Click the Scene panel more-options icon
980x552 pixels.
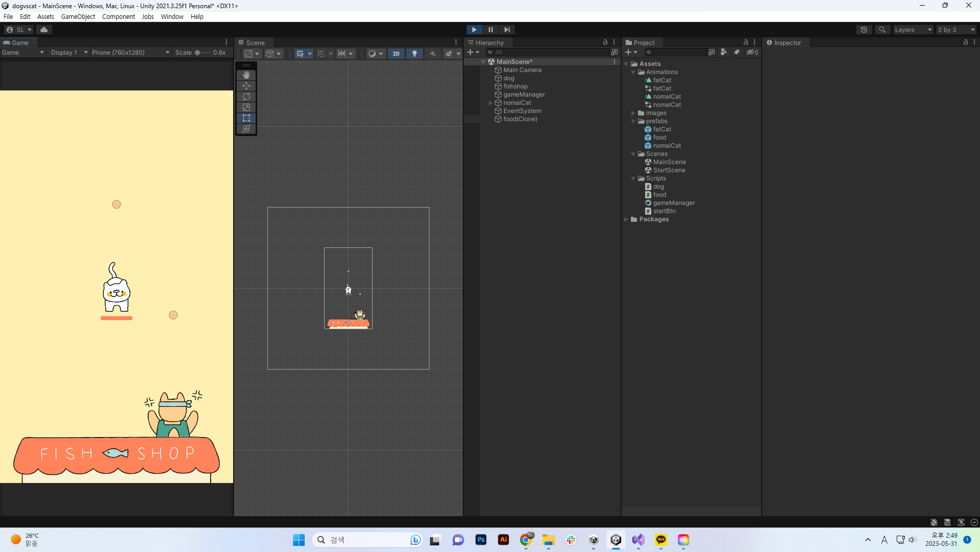[x=456, y=42]
